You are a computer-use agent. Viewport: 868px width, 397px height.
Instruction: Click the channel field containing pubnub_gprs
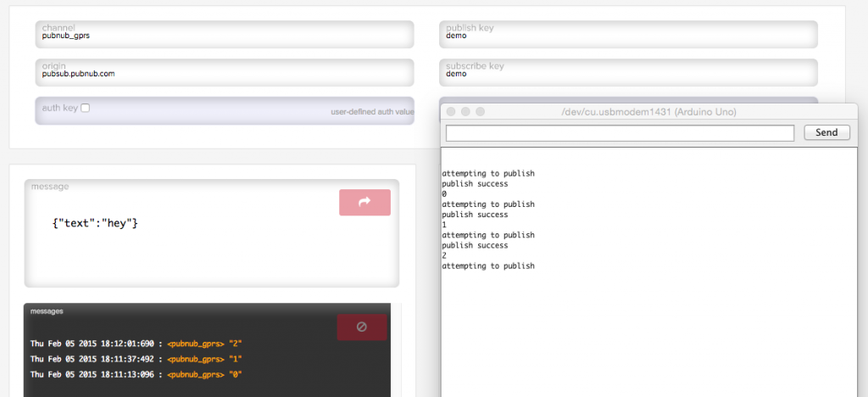point(224,35)
